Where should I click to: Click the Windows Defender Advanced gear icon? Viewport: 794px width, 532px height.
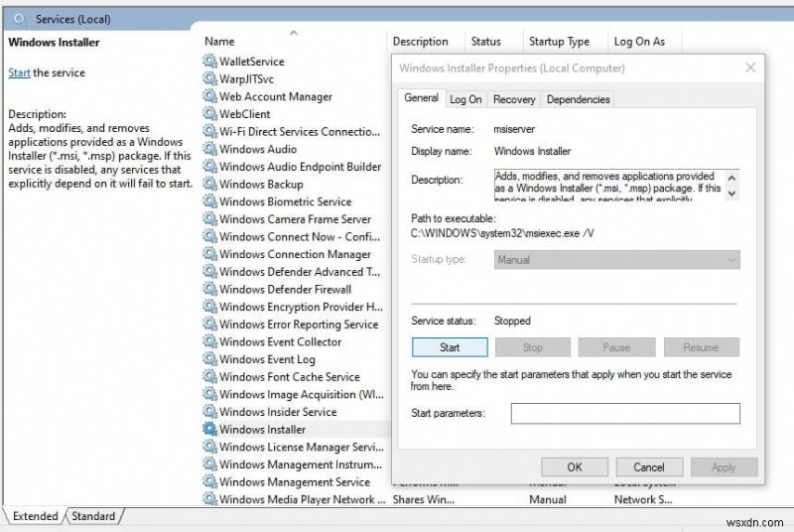coord(209,271)
